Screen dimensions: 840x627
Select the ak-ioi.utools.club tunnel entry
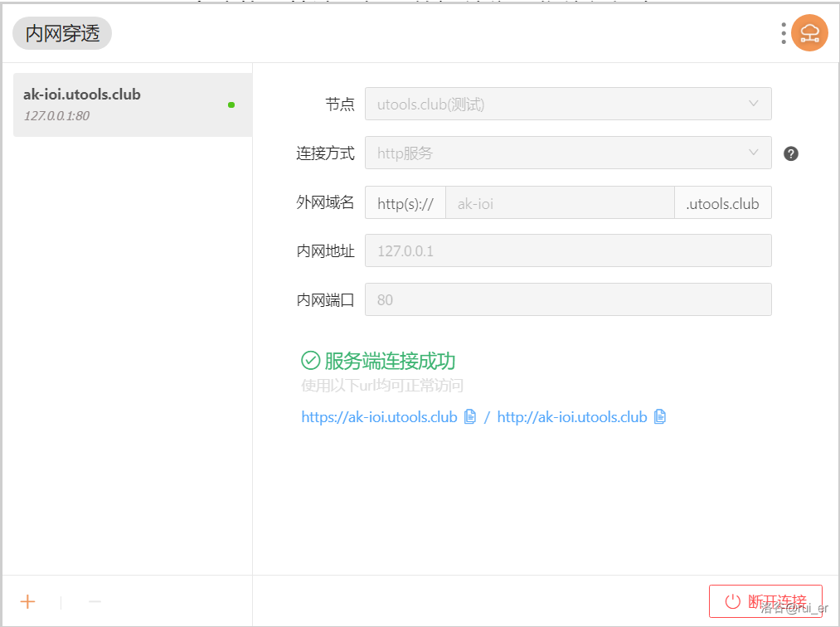(124, 104)
